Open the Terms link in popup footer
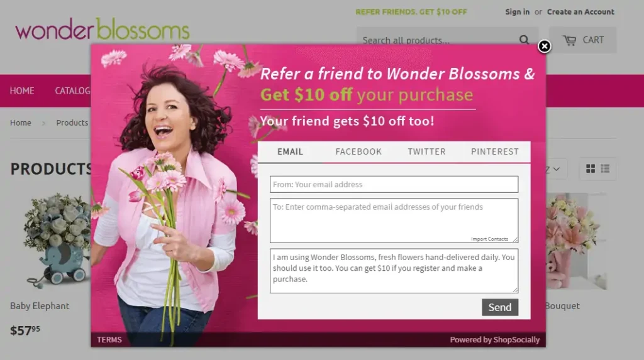Viewport: 644px width, 360px height. pos(109,340)
